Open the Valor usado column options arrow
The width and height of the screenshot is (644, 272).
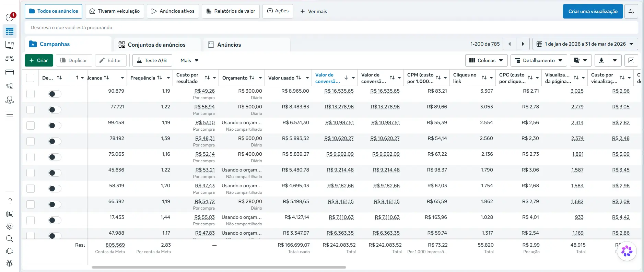307,78
